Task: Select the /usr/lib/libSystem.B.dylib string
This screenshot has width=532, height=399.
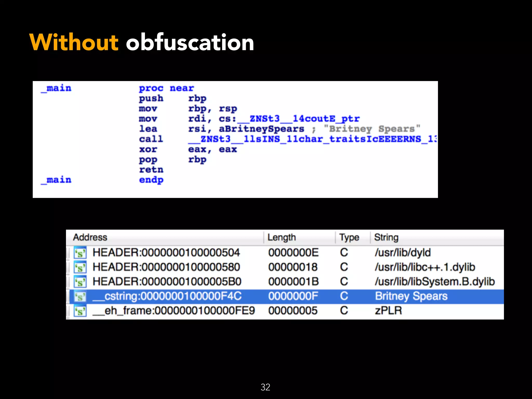Action: [x=435, y=282]
